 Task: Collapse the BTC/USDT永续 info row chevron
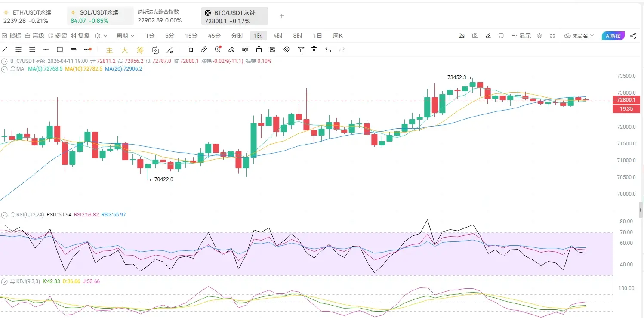[x=4, y=61]
